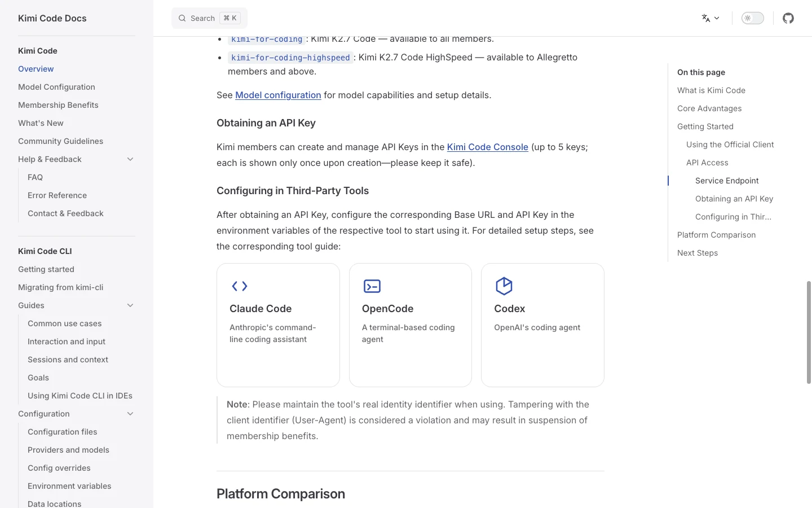Screen dimensions: 812x508
Task: Open Membership Benefits sidebar page
Action: (x=58, y=105)
